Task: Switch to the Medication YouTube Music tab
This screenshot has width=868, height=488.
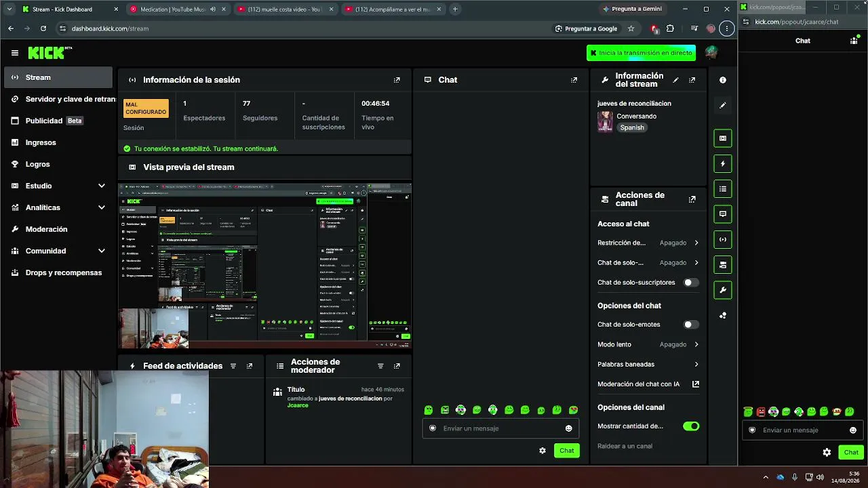Action: (178, 9)
